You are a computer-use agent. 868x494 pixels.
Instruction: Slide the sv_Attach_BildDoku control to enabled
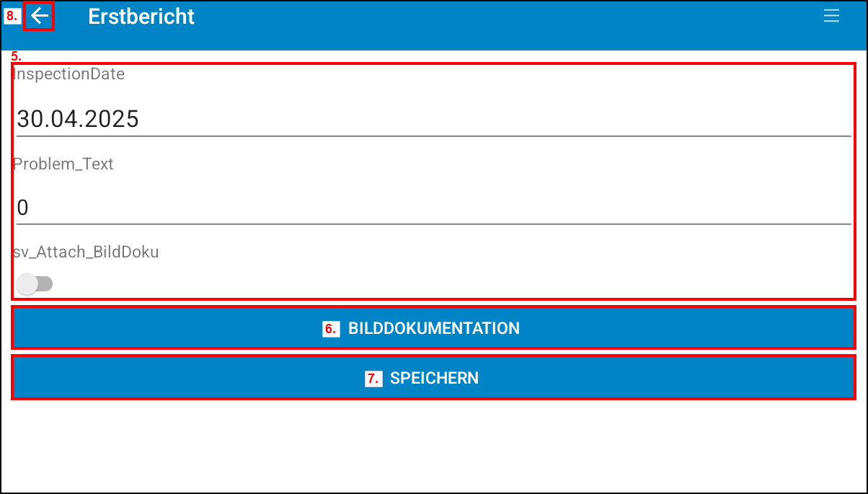tap(33, 284)
